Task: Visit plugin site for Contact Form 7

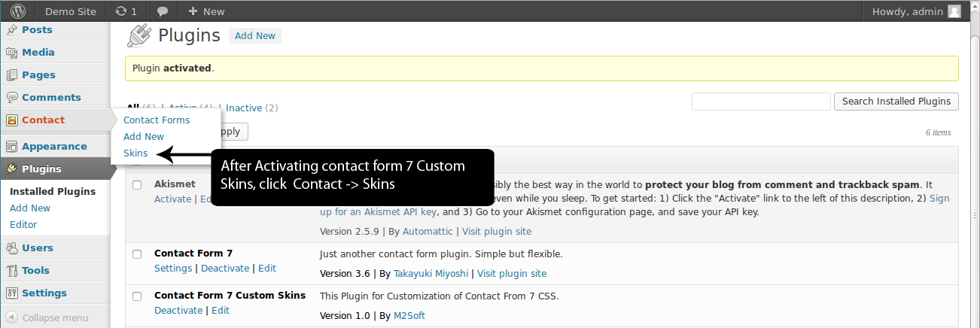Action: [x=512, y=274]
